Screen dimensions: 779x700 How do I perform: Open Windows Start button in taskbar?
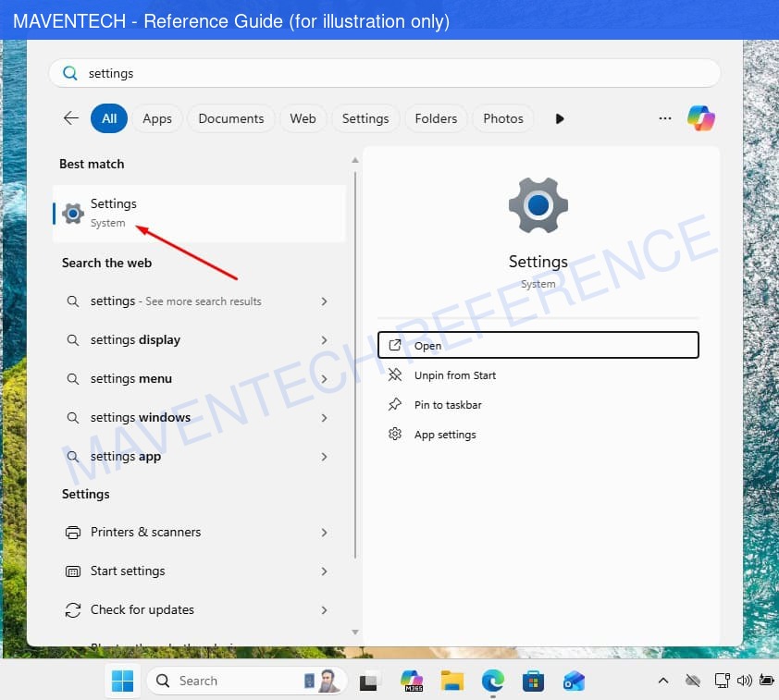tap(122, 681)
